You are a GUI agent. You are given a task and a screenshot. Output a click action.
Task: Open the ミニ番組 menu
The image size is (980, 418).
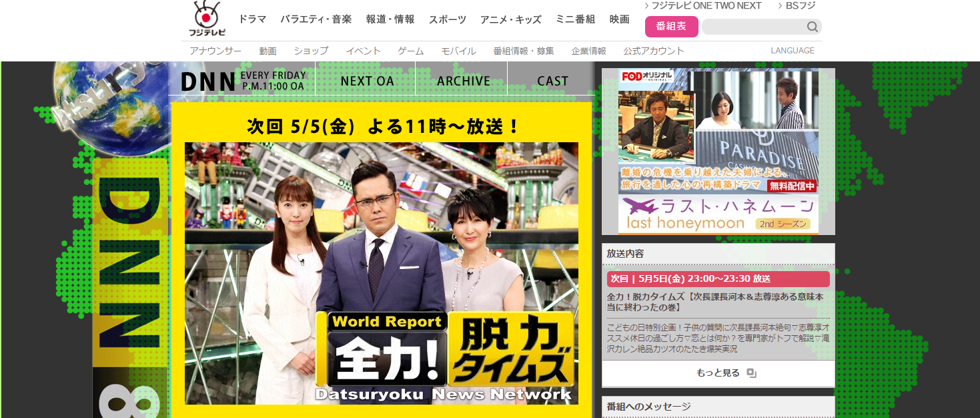click(576, 19)
